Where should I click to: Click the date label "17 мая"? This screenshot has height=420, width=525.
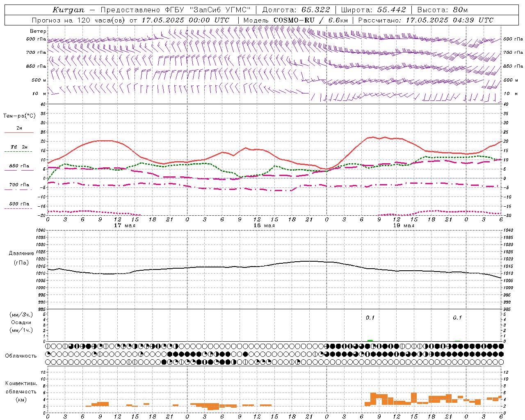pyautogui.click(x=125, y=226)
